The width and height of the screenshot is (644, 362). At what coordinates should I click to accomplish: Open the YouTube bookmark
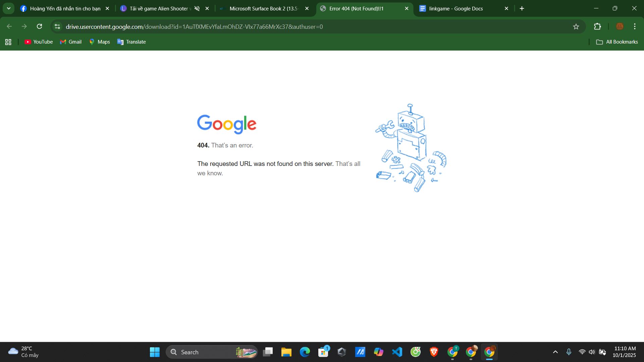pyautogui.click(x=39, y=42)
